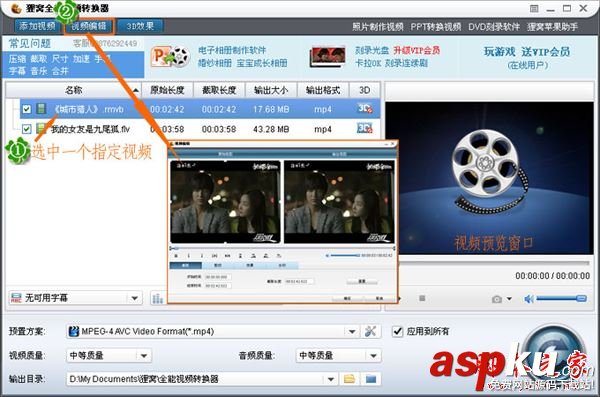This screenshot has height=397, width=600.
Task: Expand the 无可用字幕 subtitle dropdown
Action: [x=134, y=298]
